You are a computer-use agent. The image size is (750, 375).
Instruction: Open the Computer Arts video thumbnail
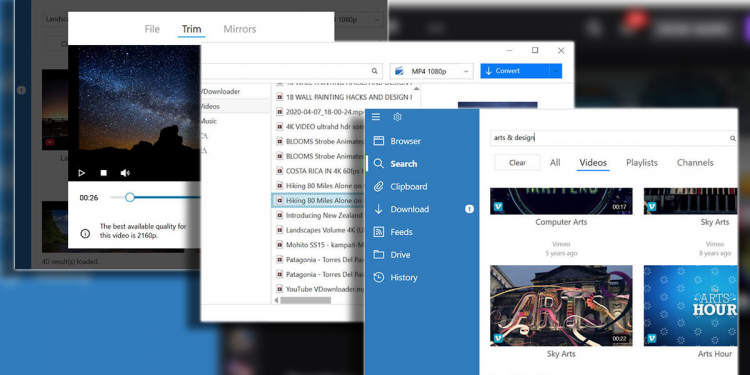(x=561, y=201)
